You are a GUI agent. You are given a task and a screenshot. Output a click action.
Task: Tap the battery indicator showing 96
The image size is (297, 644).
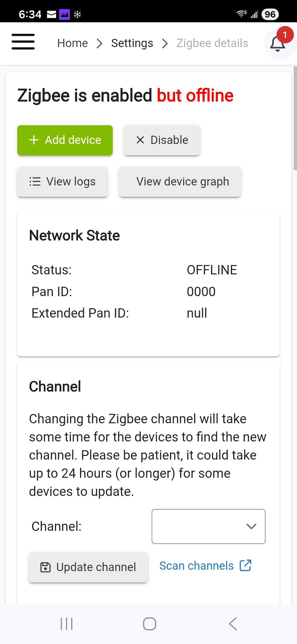[x=270, y=14]
